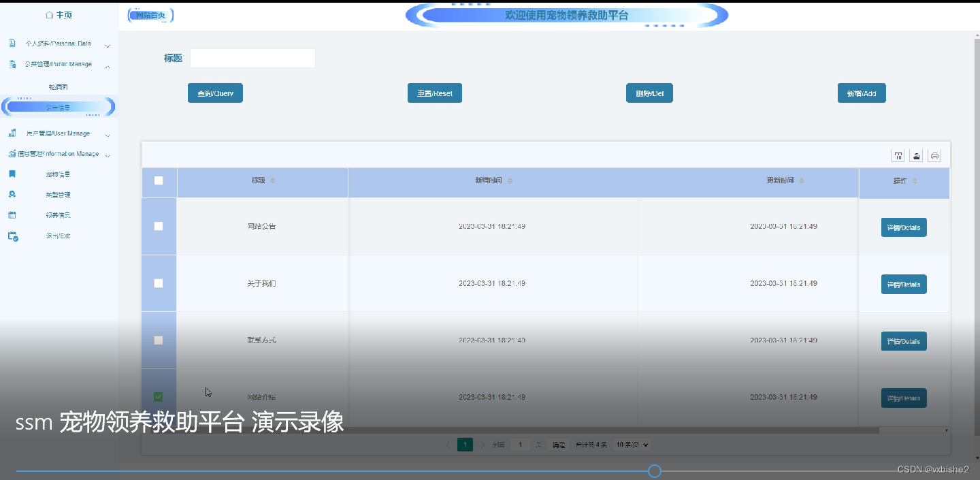Click the 网站介绍 title cell
The height and width of the screenshot is (480, 980).
262,397
